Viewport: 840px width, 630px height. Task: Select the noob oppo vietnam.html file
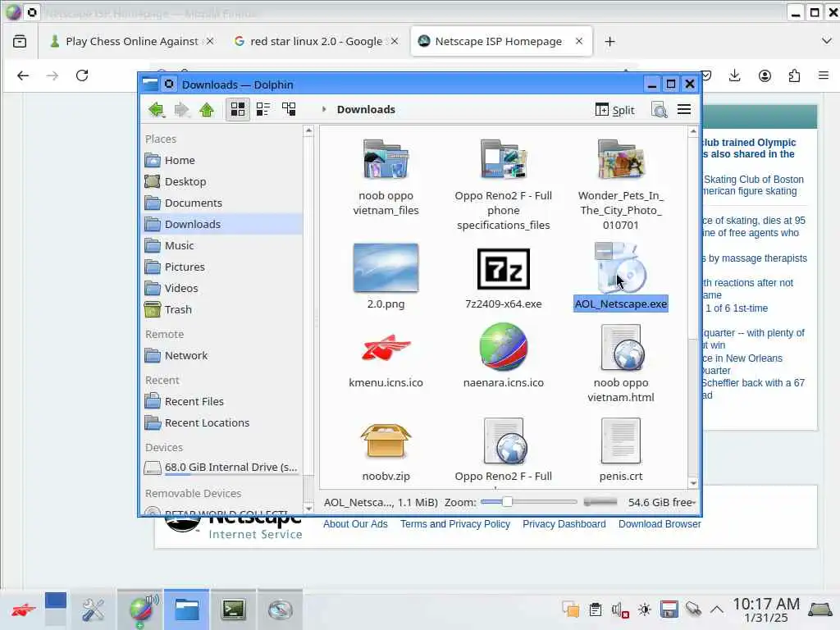coord(620,363)
